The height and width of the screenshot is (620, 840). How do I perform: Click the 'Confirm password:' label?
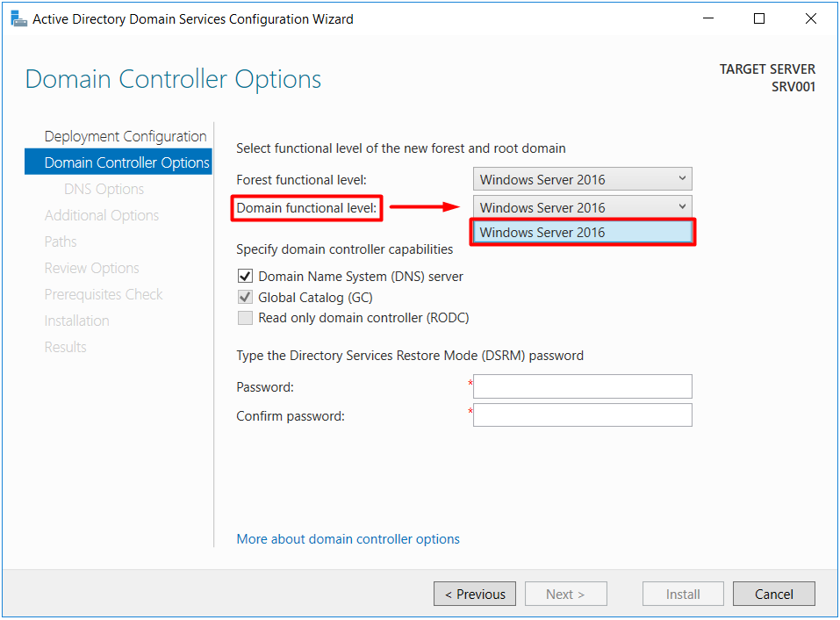point(291,416)
